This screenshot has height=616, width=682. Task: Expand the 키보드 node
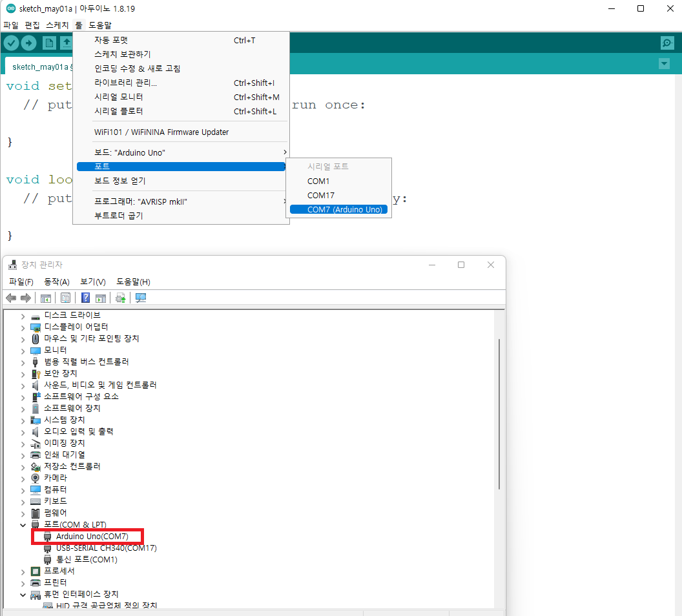(23, 502)
